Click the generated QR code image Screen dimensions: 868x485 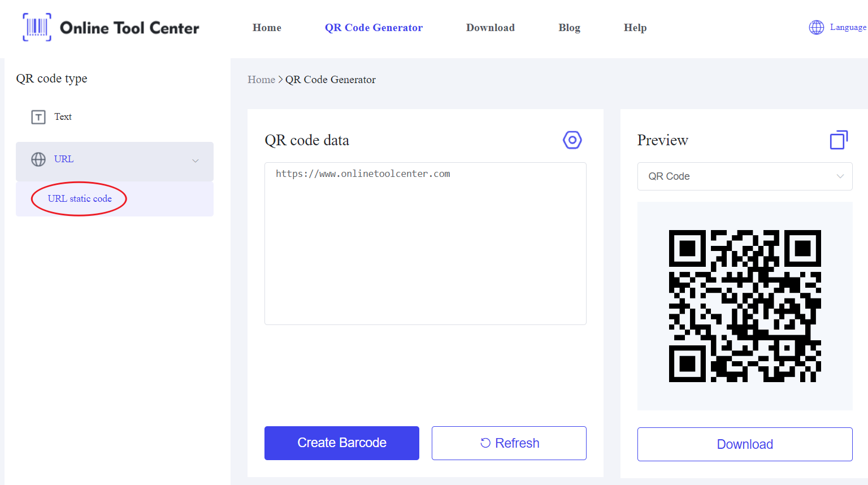[745, 306]
